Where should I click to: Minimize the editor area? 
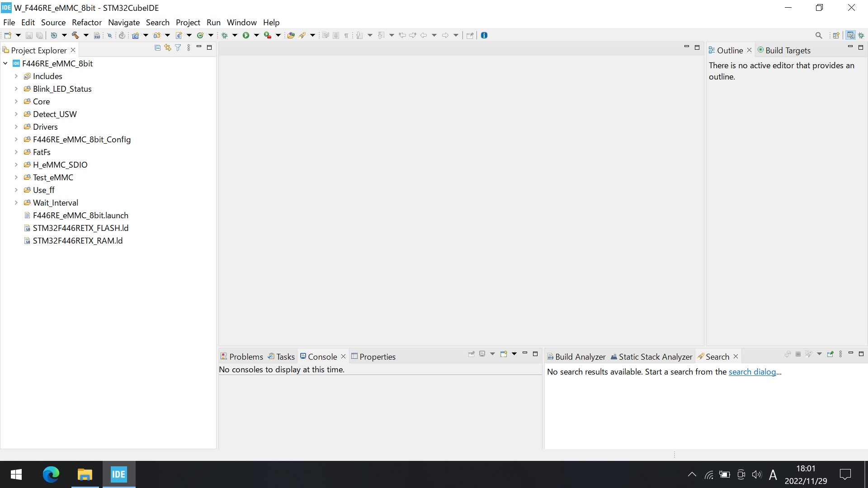pyautogui.click(x=687, y=47)
